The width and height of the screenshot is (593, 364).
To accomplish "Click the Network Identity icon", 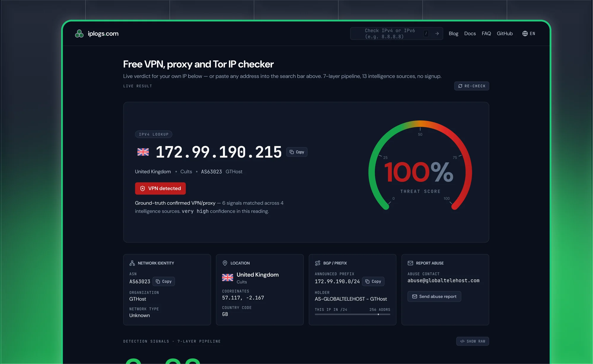I will point(132,263).
